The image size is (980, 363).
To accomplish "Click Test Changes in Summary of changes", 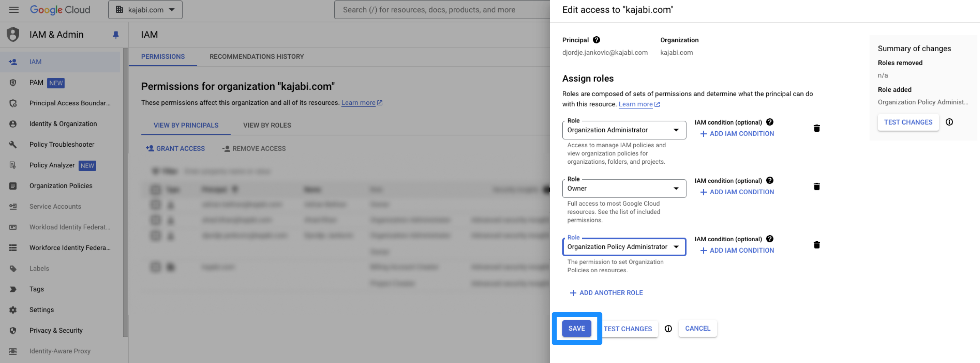I will tap(908, 122).
